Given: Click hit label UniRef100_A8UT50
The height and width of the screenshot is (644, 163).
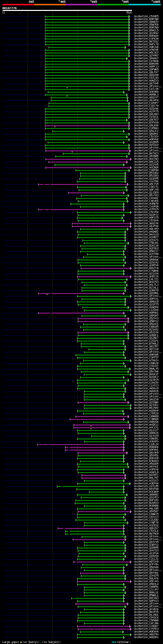Looking at the screenshot, I should coord(146,634).
